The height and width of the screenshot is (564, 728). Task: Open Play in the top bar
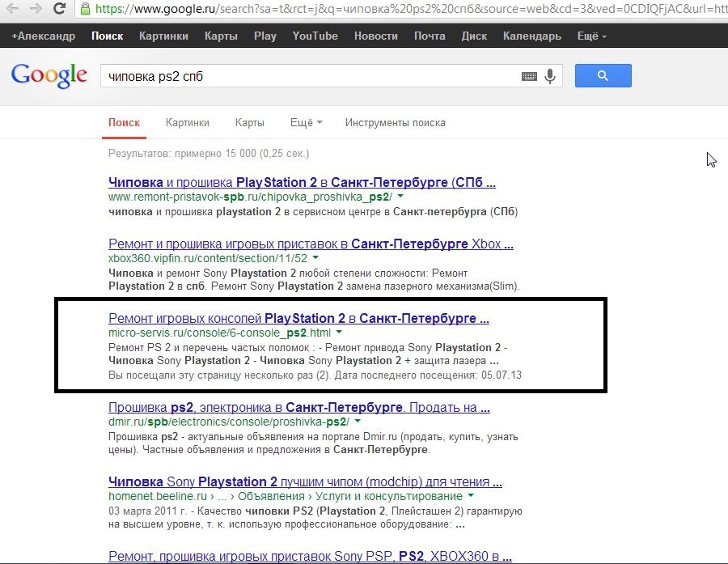[x=265, y=36]
